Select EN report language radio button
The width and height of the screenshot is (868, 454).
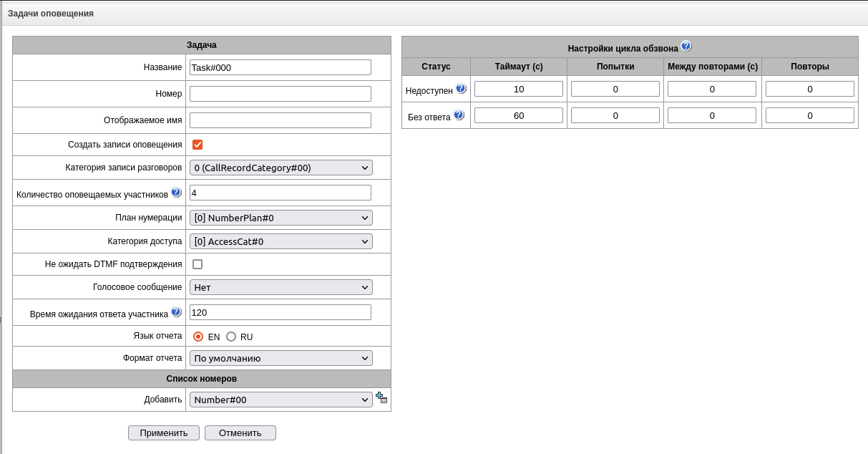click(x=199, y=337)
